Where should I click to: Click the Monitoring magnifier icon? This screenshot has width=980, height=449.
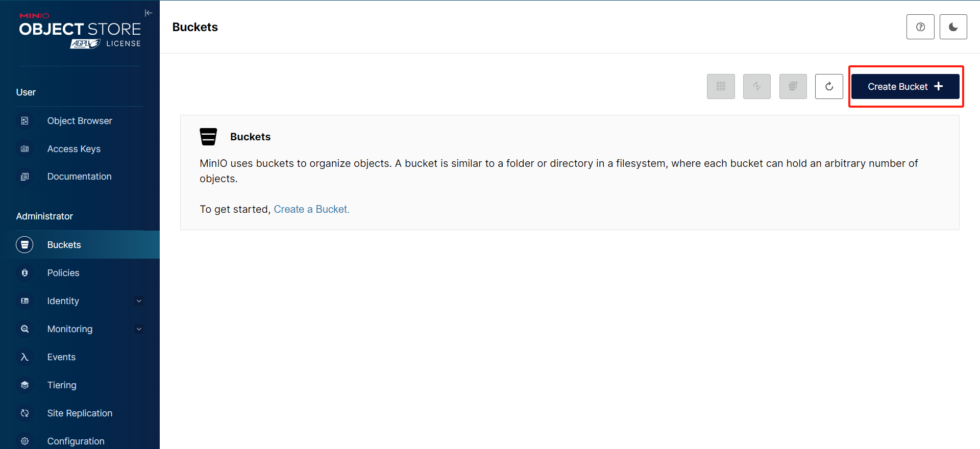pyautogui.click(x=24, y=329)
